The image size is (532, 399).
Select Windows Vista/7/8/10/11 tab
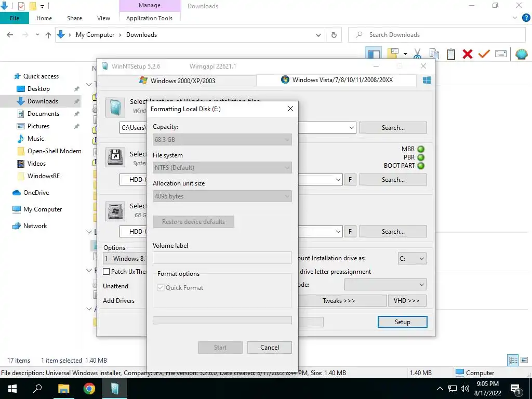(x=337, y=80)
